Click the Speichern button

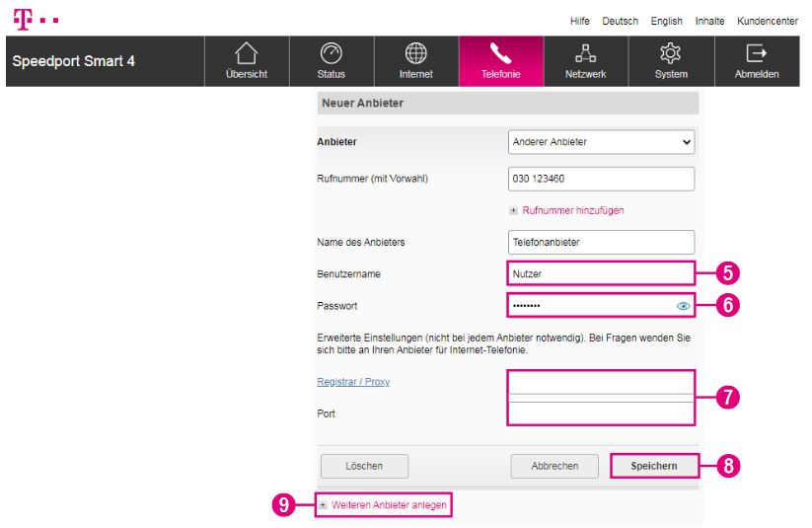pos(654,466)
